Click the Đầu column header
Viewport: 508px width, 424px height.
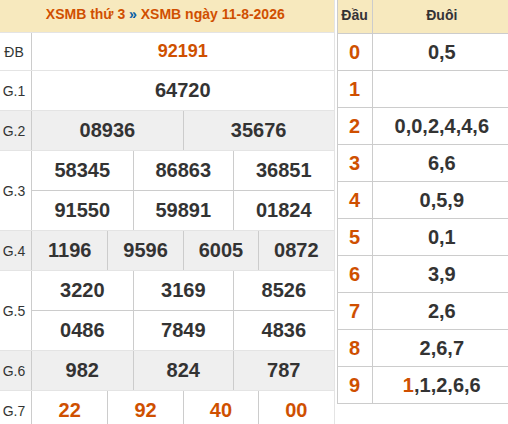[354, 15]
